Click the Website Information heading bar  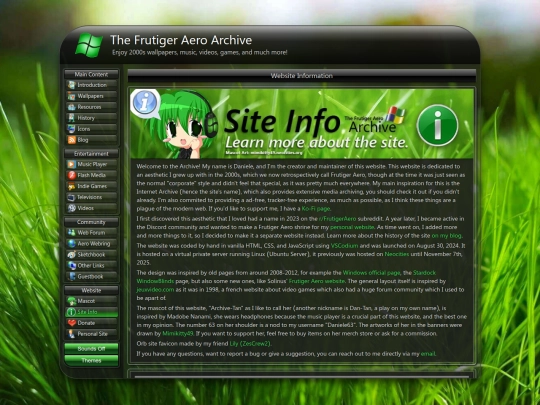tap(302, 76)
